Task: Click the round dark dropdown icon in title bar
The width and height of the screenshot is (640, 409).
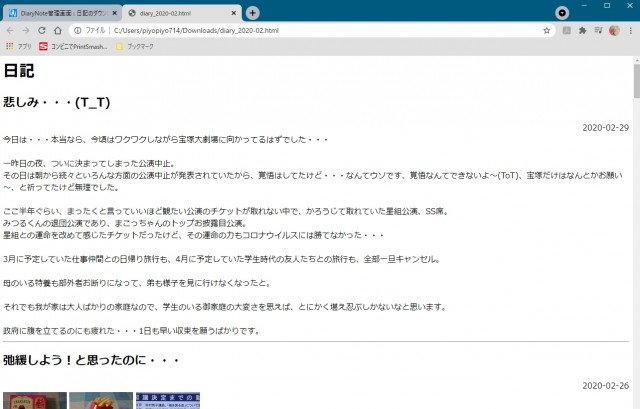Action: 562,13
